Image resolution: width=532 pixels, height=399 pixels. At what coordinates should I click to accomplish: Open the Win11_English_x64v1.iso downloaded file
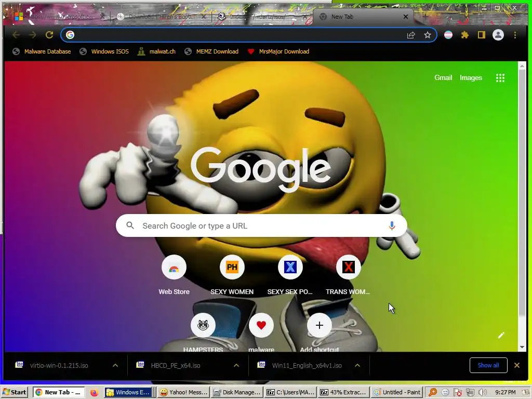coord(307,365)
